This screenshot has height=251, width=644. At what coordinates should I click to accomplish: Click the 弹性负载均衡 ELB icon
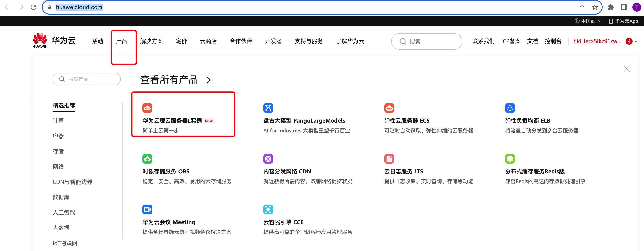point(510,108)
